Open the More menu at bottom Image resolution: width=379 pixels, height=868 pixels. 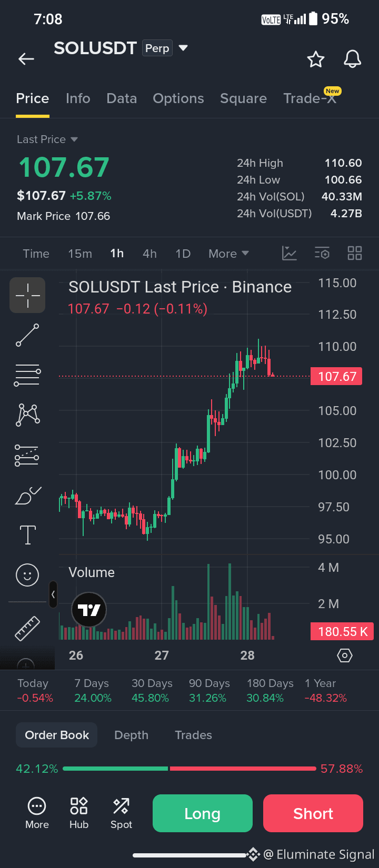point(37,813)
